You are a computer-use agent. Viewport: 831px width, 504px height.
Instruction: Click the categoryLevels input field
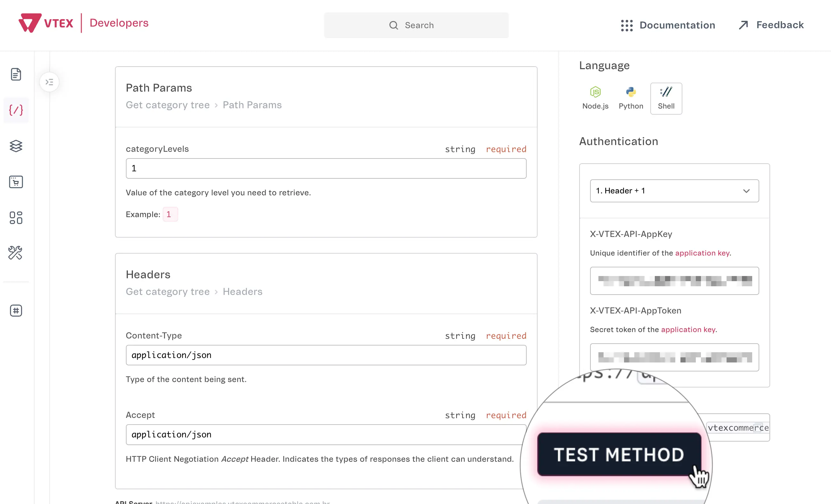coord(326,168)
